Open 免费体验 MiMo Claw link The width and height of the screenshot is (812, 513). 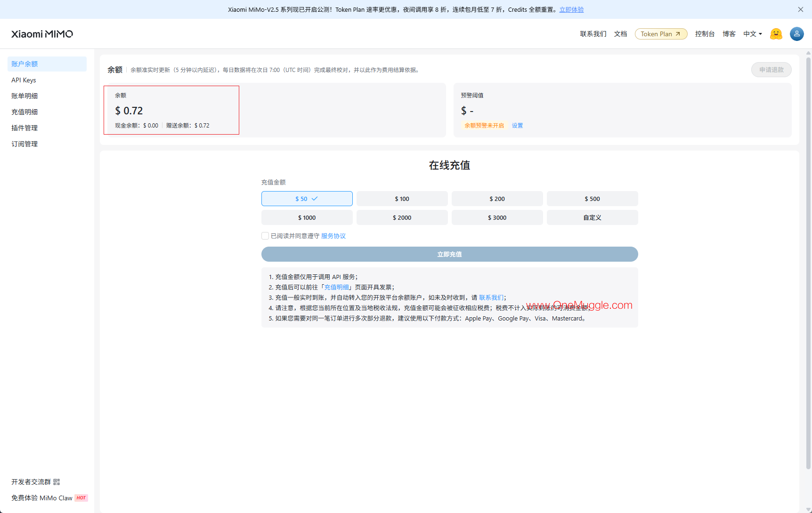pos(42,498)
